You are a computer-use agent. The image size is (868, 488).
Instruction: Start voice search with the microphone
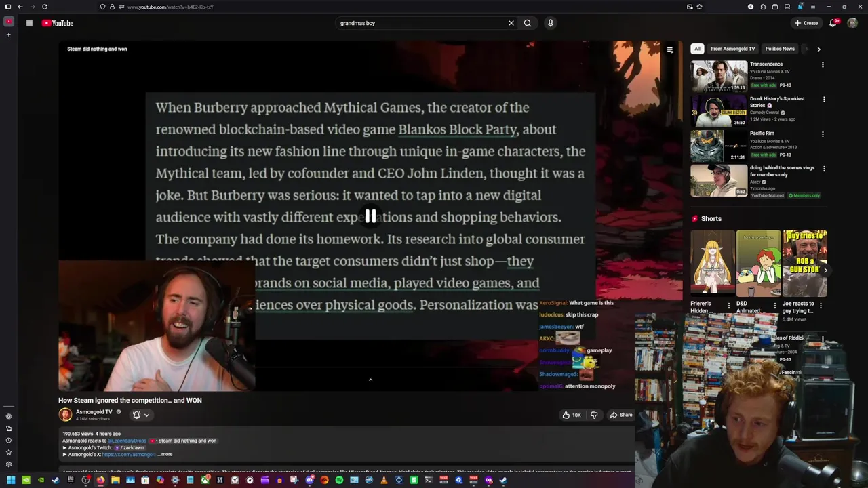(x=550, y=23)
